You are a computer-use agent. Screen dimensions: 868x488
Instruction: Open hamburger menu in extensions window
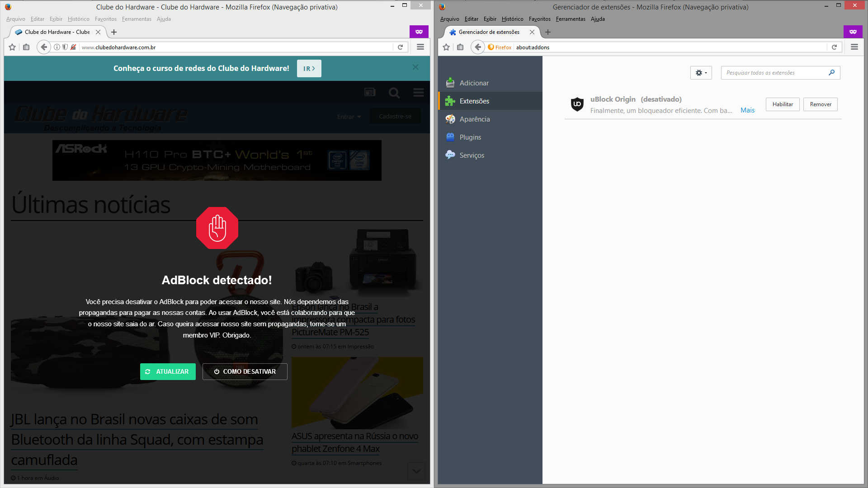tap(854, 47)
